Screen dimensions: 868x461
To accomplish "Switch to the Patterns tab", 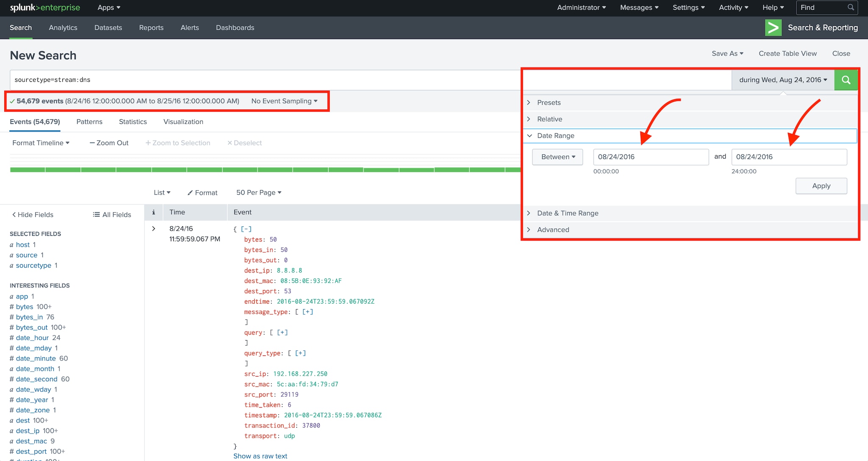I will [89, 122].
